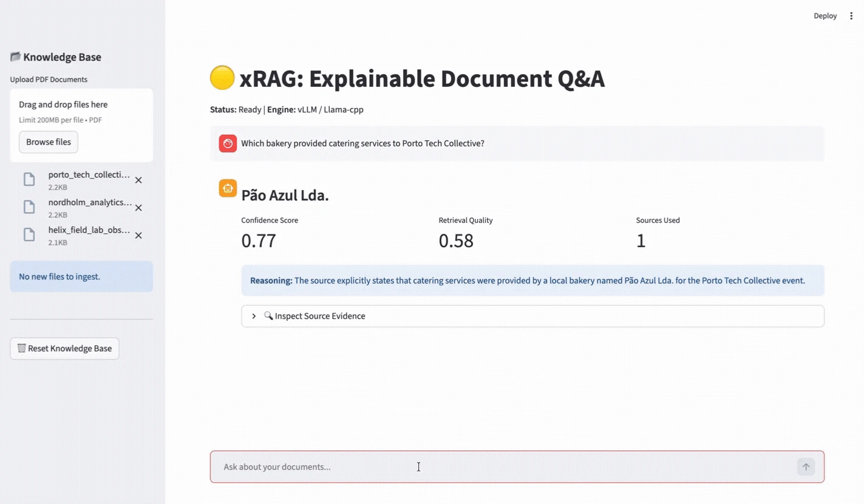Image resolution: width=864 pixels, height=504 pixels.
Task: Remove the nordholm_analytics file with its X
Action: (138, 208)
